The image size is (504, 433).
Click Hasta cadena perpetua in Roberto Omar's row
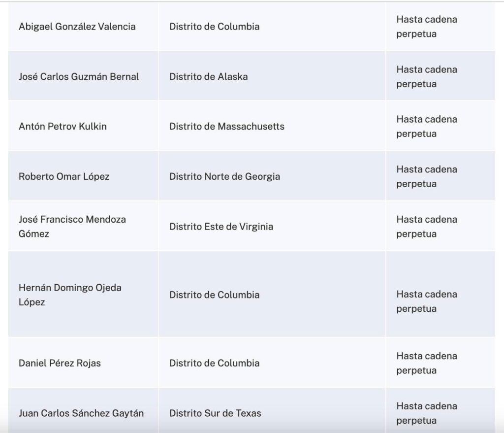427,176
